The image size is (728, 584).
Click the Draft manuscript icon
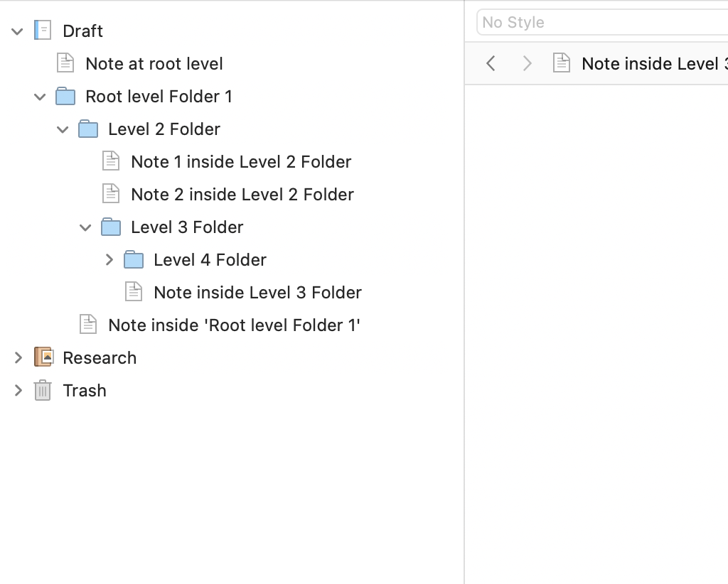(x=43, y=31)
